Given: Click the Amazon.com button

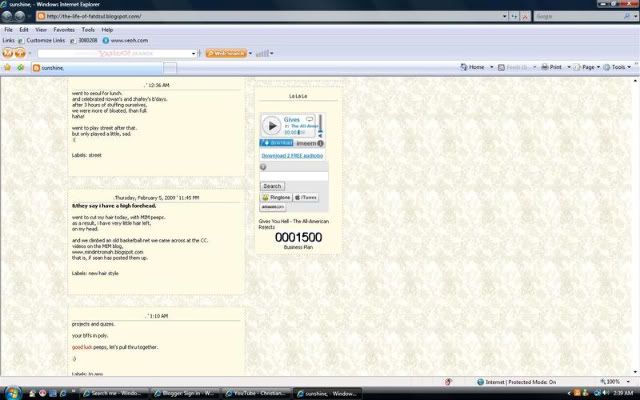Looking at the screenshot, I should point(273,207).
